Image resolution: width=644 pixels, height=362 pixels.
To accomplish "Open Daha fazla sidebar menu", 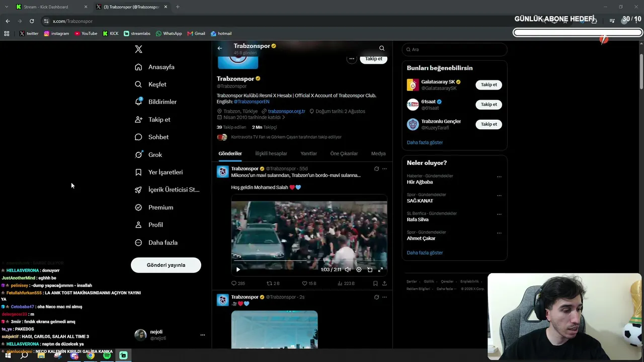I will tap(156, 242).
